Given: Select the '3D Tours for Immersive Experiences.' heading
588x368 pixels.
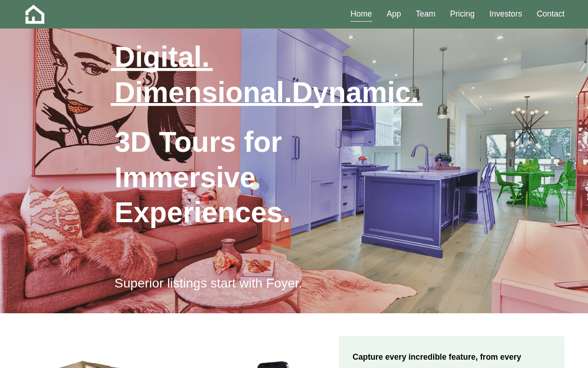Looking at the screenshot, I should click(x=203, y=177).
